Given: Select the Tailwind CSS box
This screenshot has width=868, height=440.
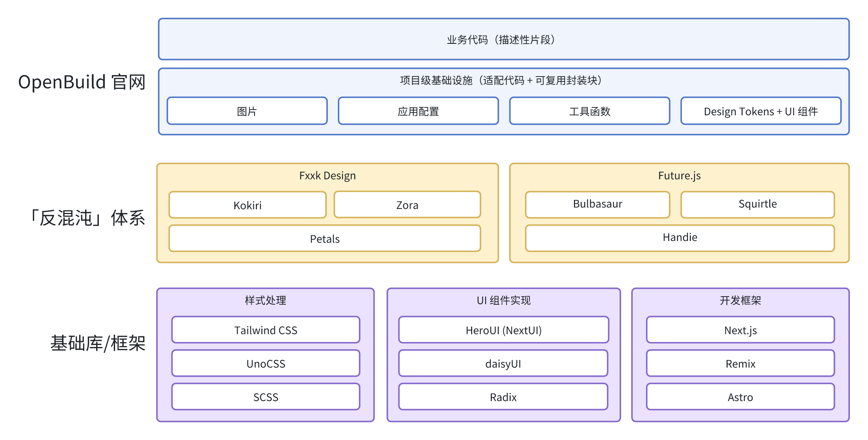Looking at the screenshot, I should 266,330.
